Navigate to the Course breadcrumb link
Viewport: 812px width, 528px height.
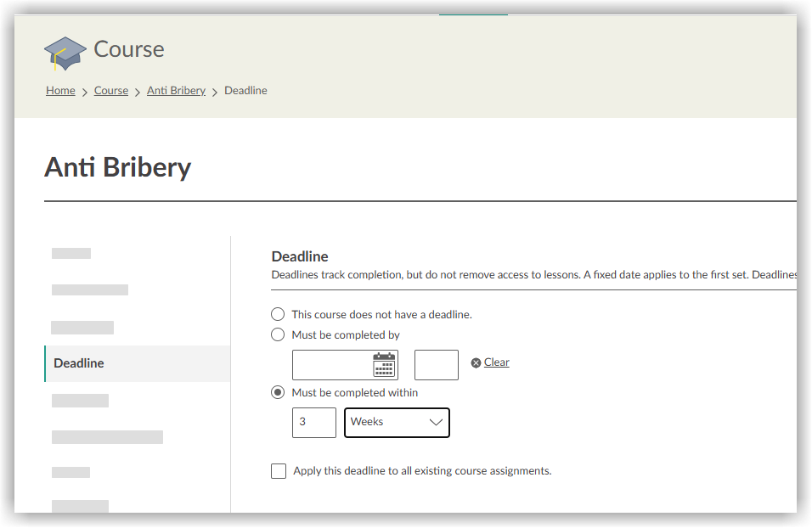pyautogui.click(x=111, y=91)
